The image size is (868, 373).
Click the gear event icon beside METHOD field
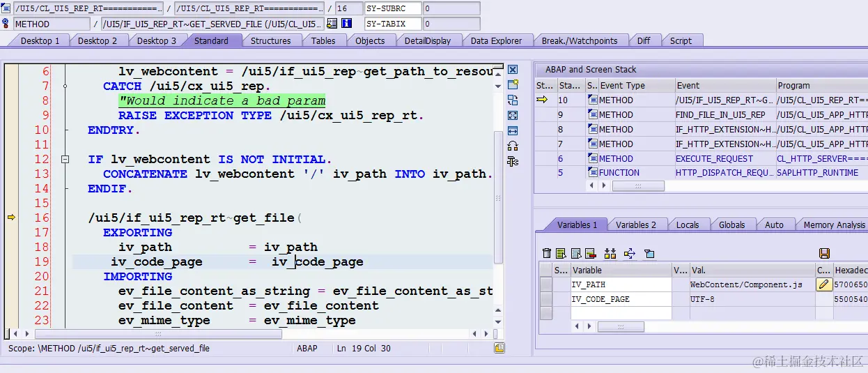(x=6, y=24)
